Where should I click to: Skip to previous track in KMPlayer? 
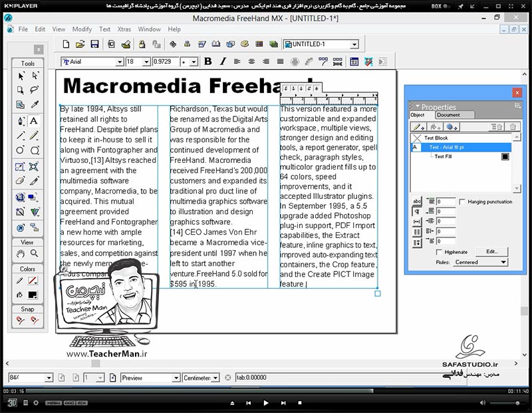pyautogui.click(x=249, y=403)
